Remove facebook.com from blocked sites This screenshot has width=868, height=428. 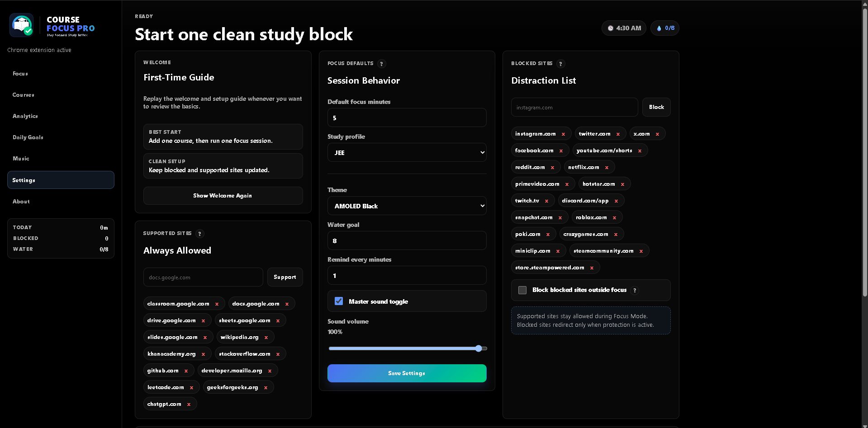tap(561, 151)
